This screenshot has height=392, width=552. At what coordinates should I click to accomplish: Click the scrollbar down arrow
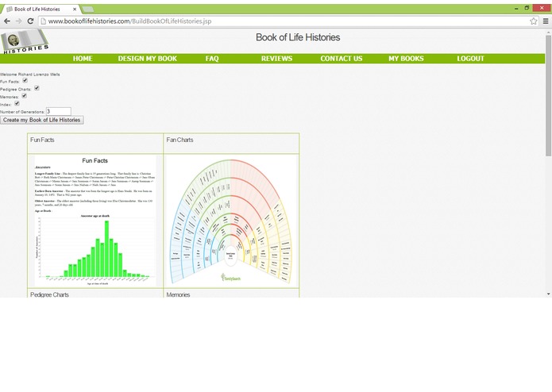(x=549, y=294)
